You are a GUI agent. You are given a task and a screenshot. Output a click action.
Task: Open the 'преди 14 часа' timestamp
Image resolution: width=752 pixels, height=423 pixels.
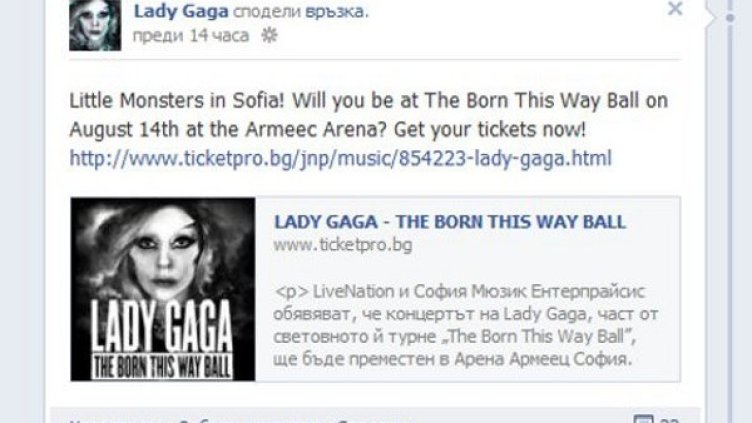[x=191, y=35]
